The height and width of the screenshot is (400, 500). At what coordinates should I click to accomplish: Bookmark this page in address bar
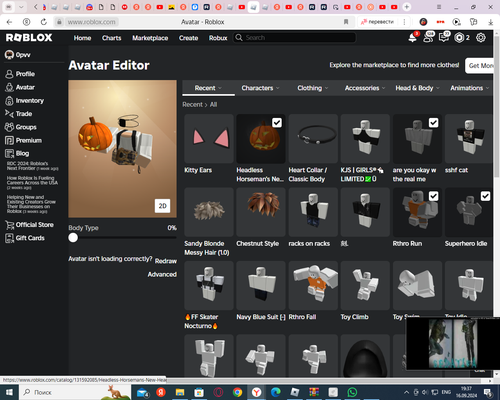pos(346,22)
